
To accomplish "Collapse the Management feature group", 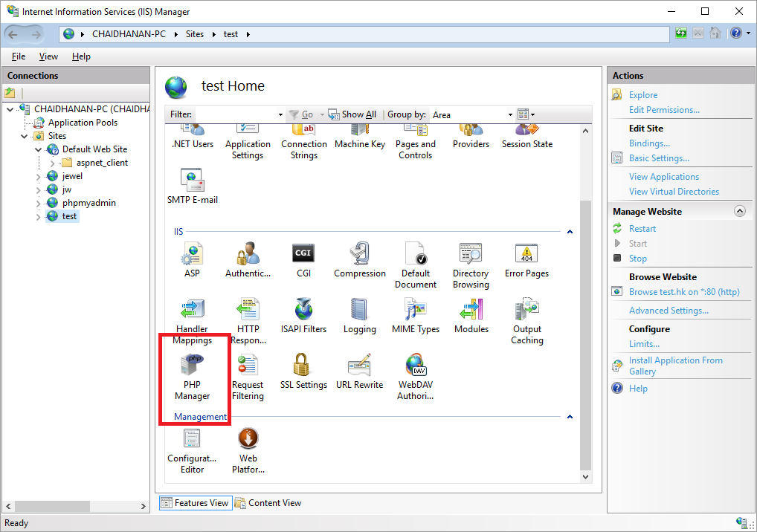I will [x=570, y=417].
